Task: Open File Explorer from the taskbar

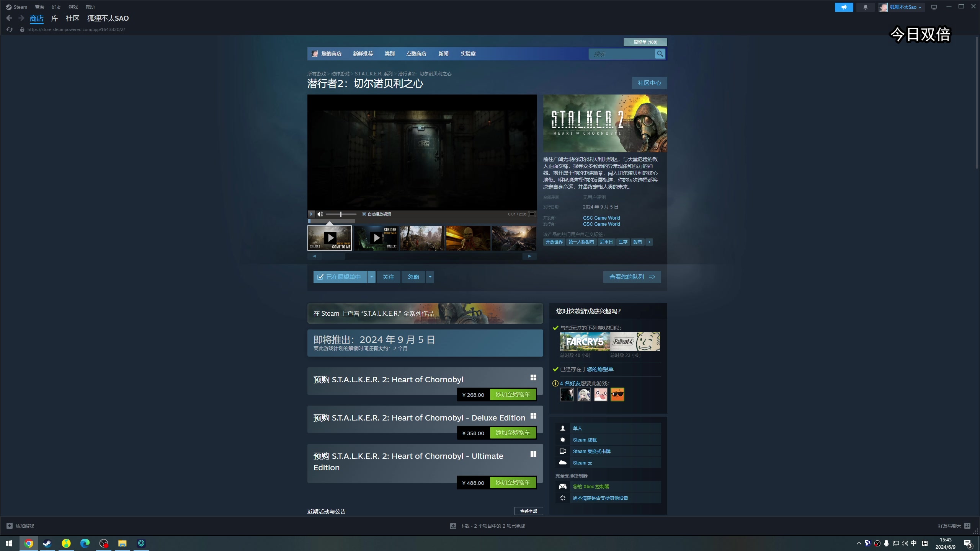Action: [x=122, y=543]
